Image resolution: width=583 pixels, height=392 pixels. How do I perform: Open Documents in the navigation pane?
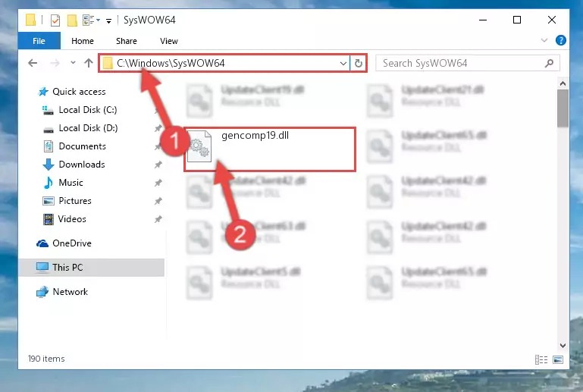(x=82, y=146)
